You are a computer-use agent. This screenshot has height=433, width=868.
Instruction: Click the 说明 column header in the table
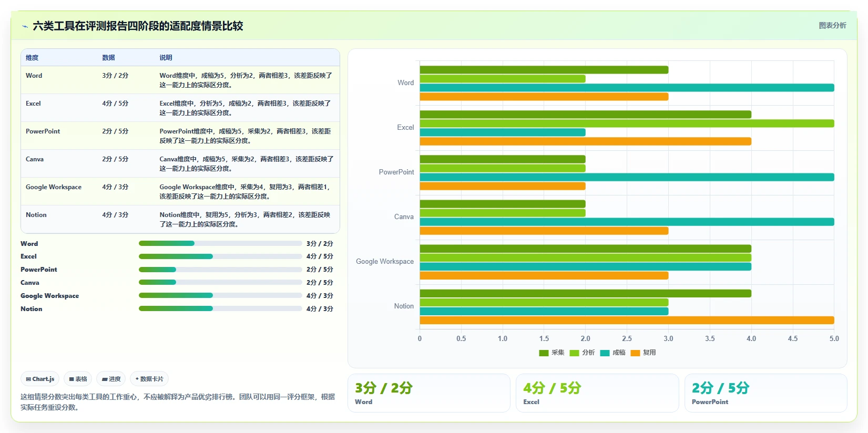tap(166, 58)
